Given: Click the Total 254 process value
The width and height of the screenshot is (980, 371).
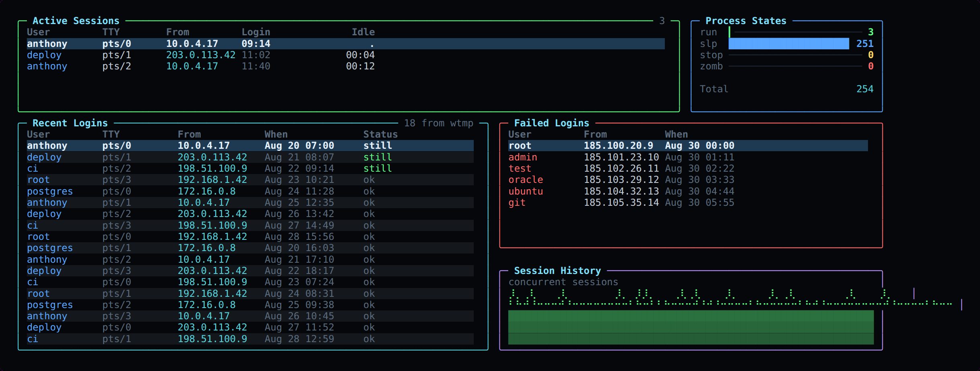Looking at the screenshot, I should [x=865, y=89].
